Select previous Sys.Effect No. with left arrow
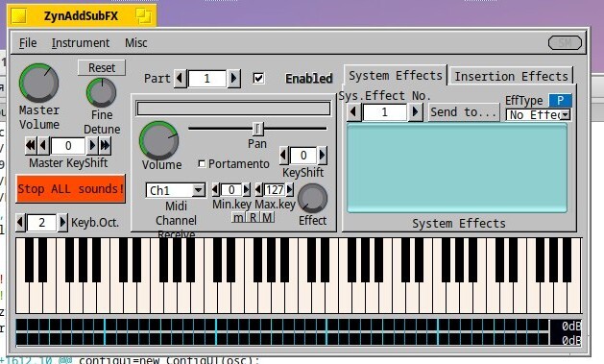 [x=353, y=112]
